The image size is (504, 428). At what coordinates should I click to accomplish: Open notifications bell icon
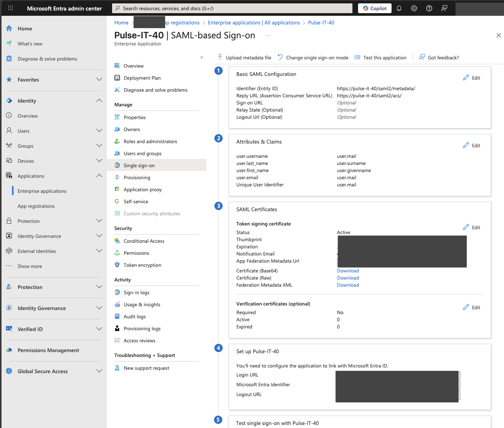point(399,8)
